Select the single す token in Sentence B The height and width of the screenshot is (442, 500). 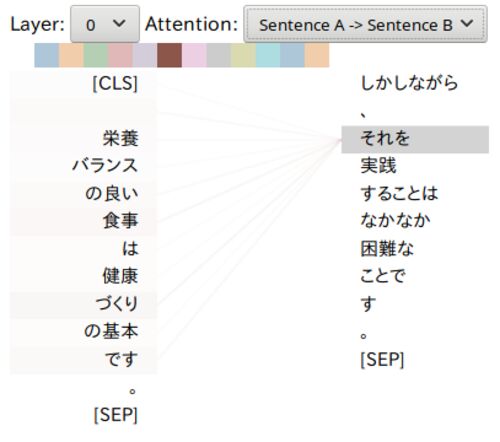pyautogui.click(x=369, y=304)
